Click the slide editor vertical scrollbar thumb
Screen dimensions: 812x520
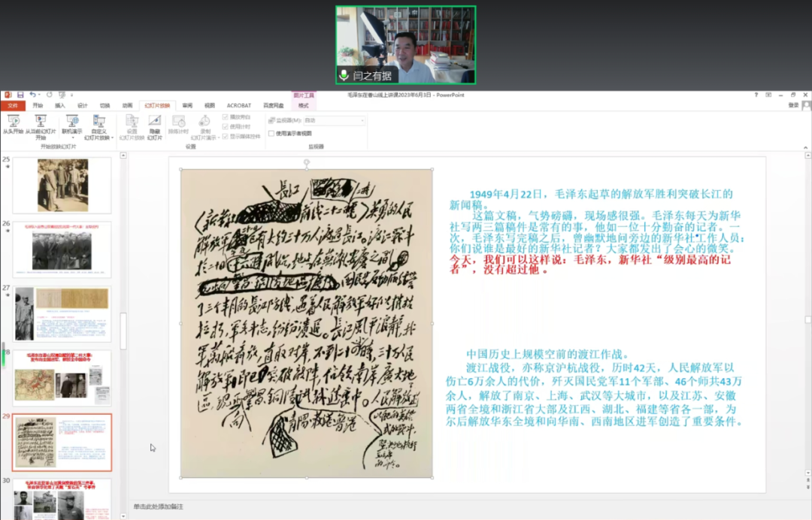807,320
